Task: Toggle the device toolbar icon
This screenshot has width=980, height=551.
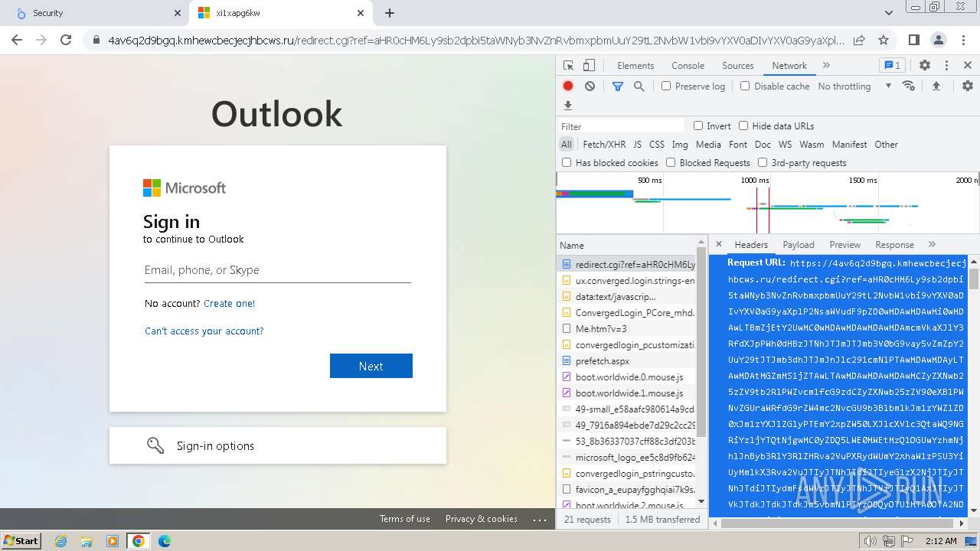Action: [589, 66]
